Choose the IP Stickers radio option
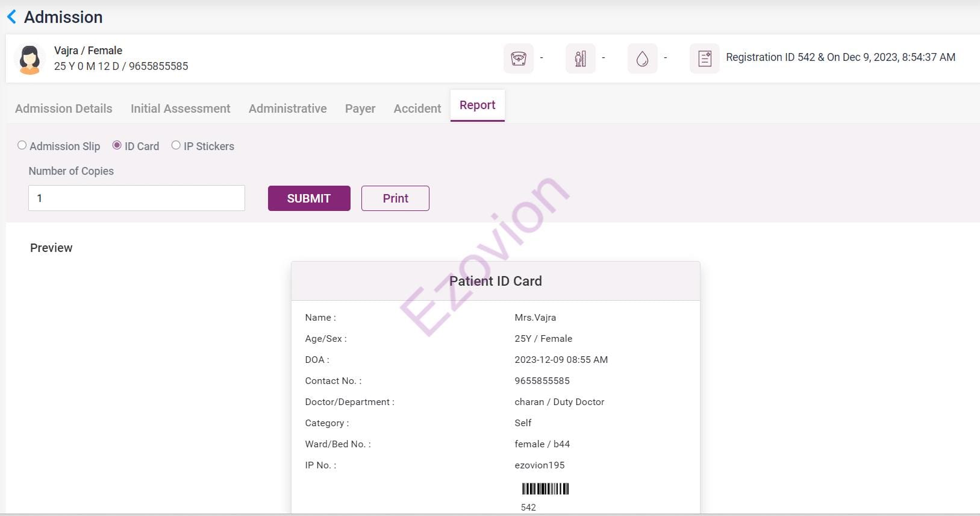 click(176, 145)
